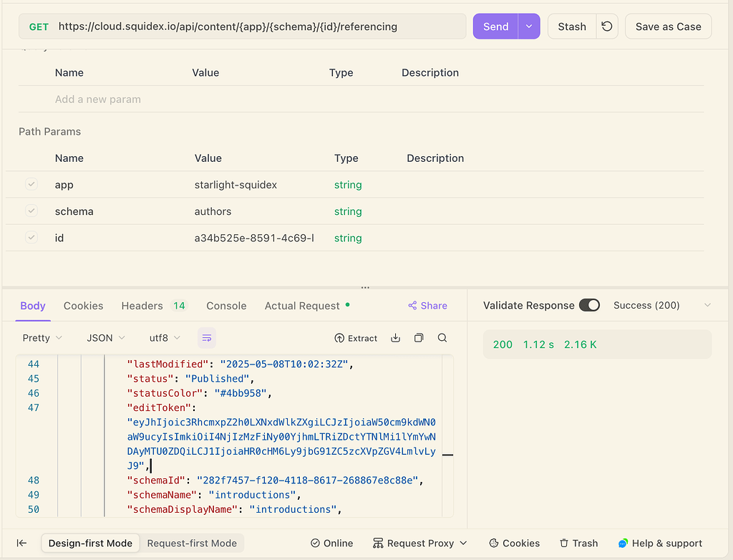Toggle word wrap in the response viewer

[207, 337]
